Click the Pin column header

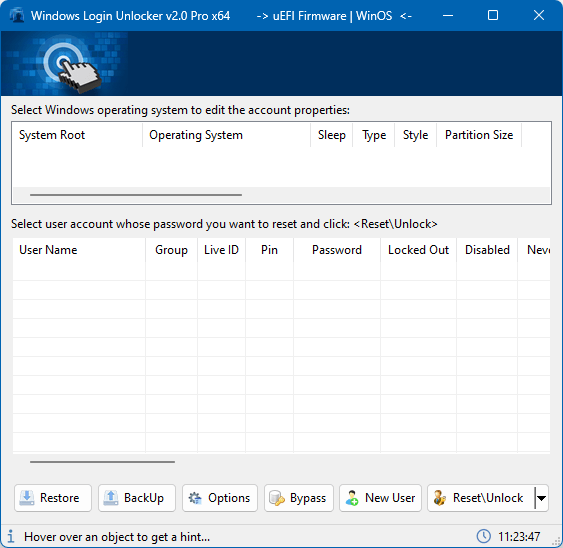269,250
